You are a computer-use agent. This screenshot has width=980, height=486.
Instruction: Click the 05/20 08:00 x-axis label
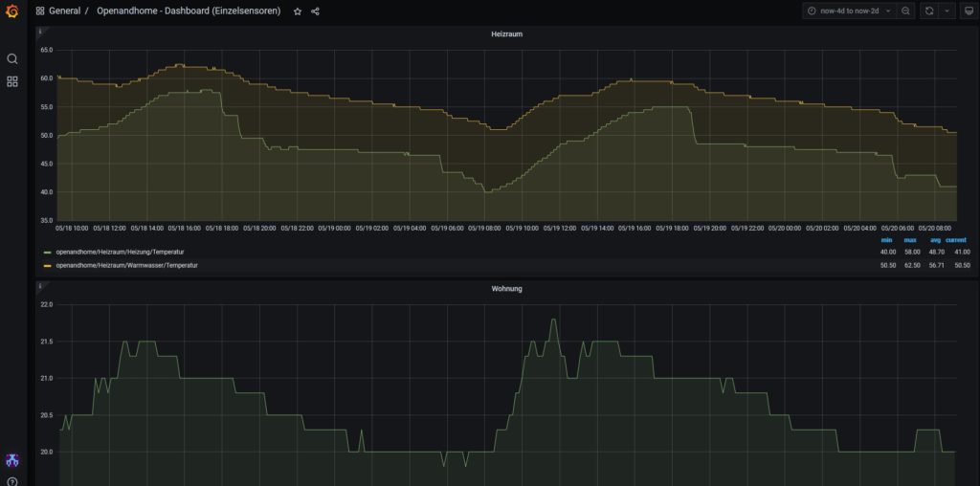[934, 229]
